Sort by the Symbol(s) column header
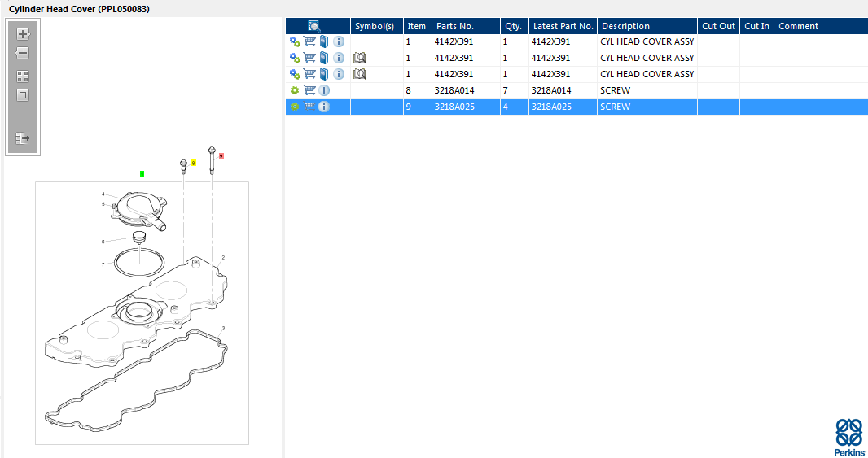This screenshot has width=868, height=458. pyautogui.click(x=376, y=26)
